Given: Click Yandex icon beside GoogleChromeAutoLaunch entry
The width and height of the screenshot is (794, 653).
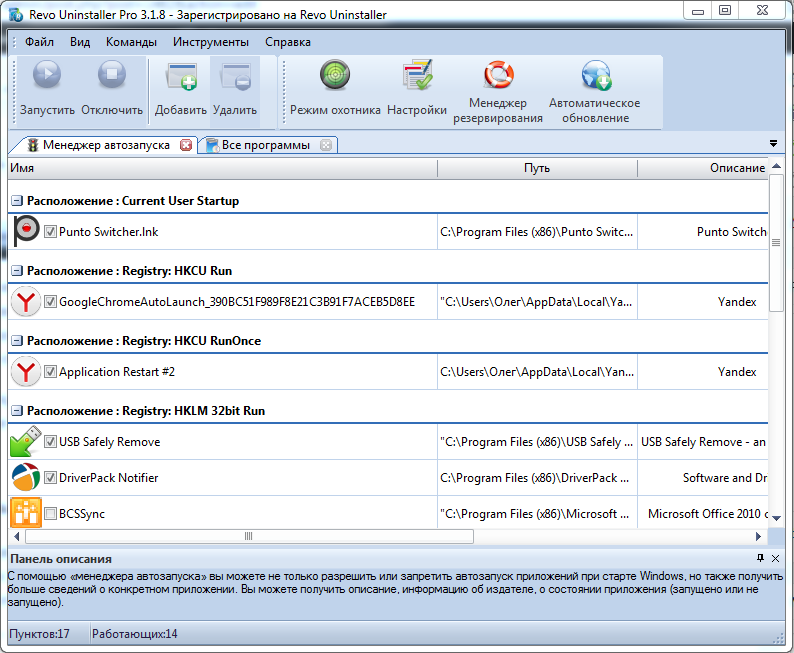Looking at the screenshot, I should (26, 302).
